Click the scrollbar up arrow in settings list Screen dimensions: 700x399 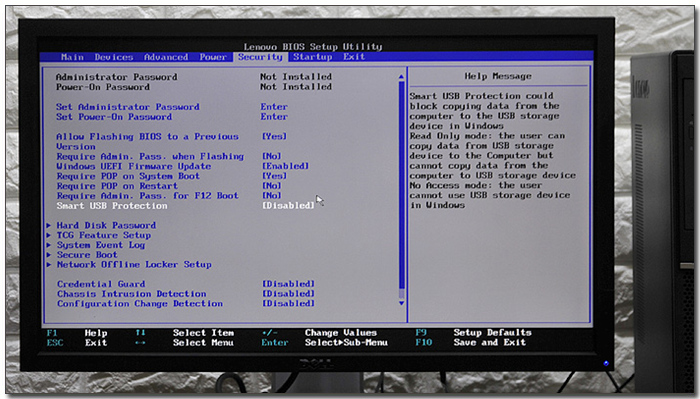pos(401,77)
